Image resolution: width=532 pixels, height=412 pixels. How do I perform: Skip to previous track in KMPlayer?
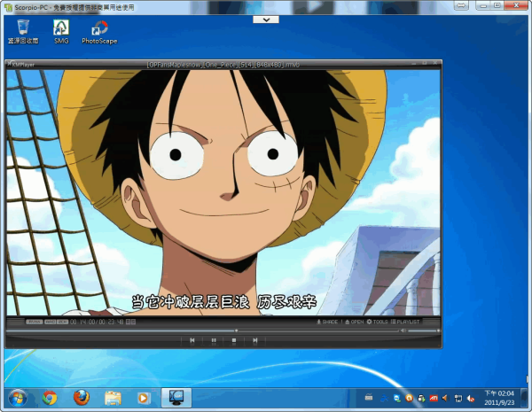192,340
